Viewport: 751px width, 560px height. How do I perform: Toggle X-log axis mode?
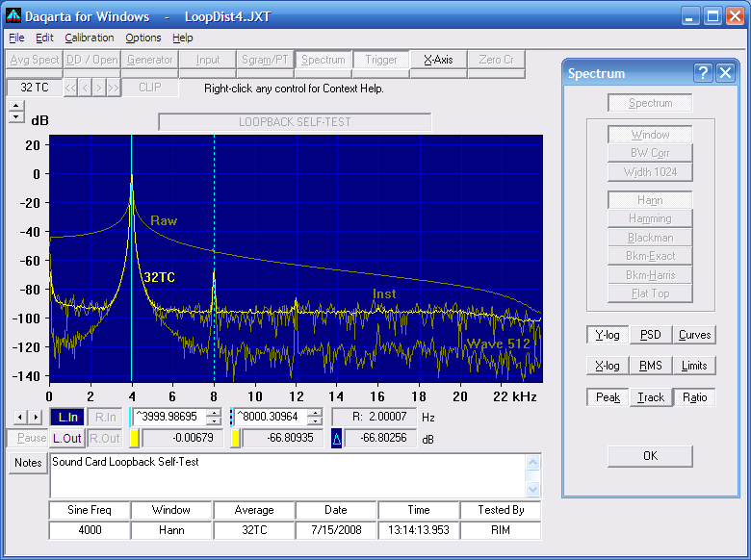(608, 366)
